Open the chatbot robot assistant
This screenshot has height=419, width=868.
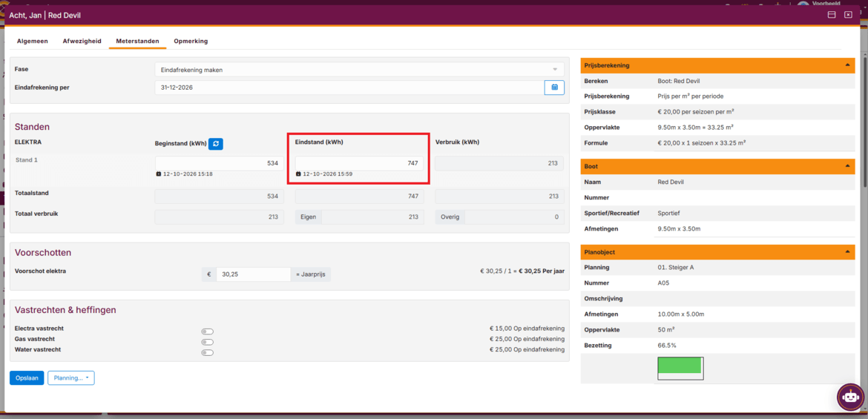pos(850,396)
